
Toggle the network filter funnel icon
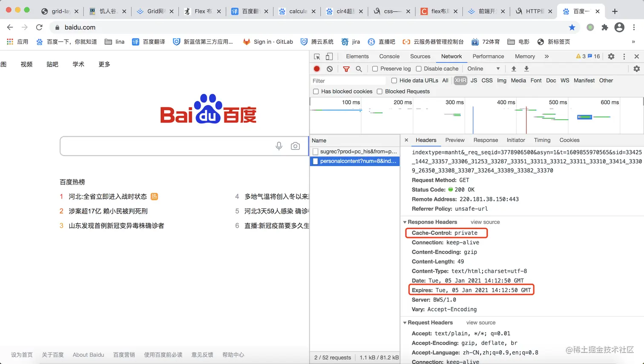click(x=346, y=69)
